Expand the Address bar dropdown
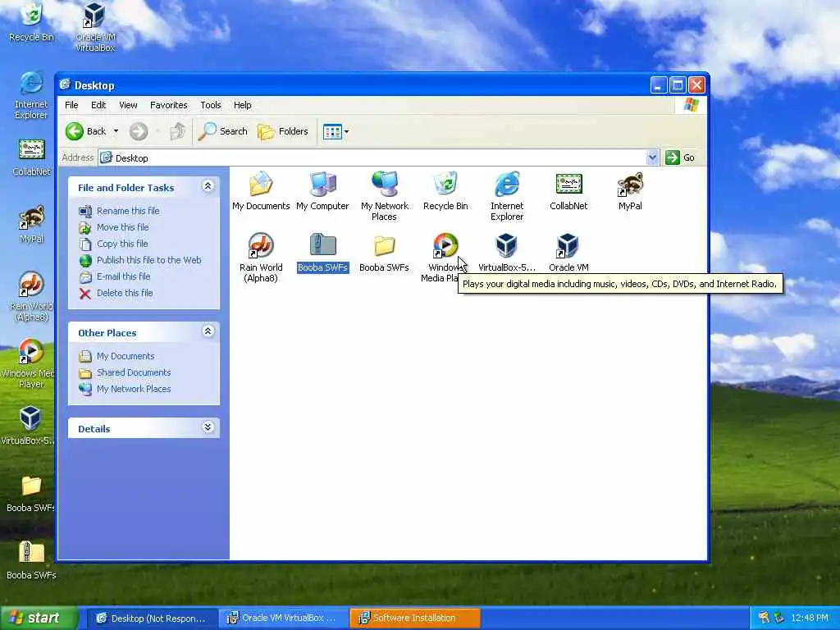The height and width of the screenshot is (630, 840). (652, 157)
